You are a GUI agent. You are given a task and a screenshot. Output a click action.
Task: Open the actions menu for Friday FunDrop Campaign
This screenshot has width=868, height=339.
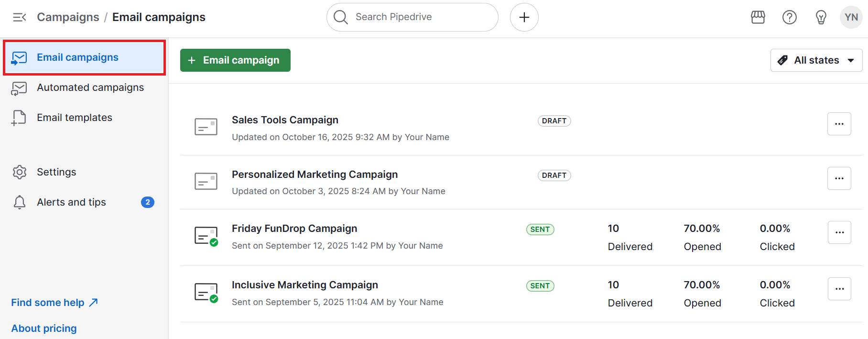[839, 232]
